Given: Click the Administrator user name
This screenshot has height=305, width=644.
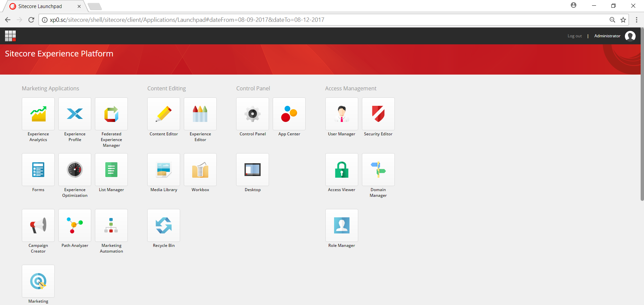Looking at the screenshot, I should pyautogui.click(x=607, y=36).
